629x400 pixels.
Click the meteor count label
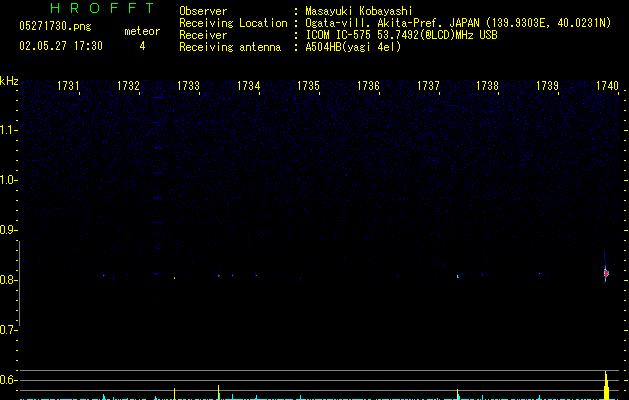142,31
